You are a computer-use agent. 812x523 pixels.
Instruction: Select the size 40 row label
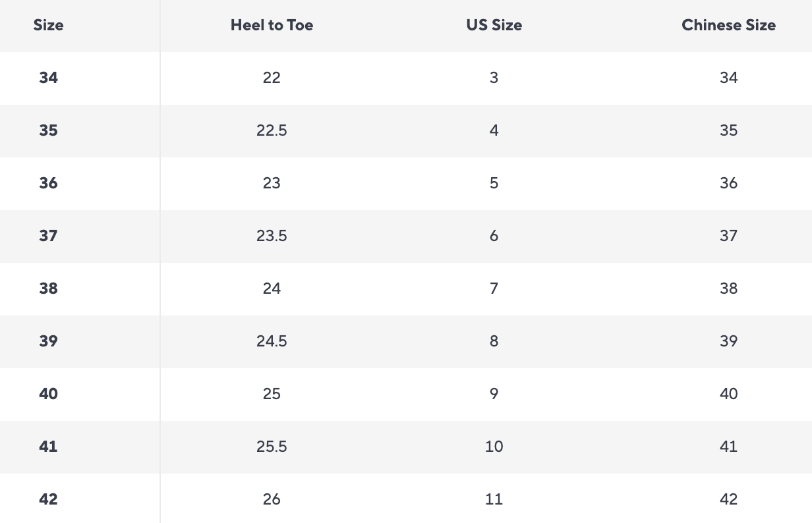pos(48,394)
